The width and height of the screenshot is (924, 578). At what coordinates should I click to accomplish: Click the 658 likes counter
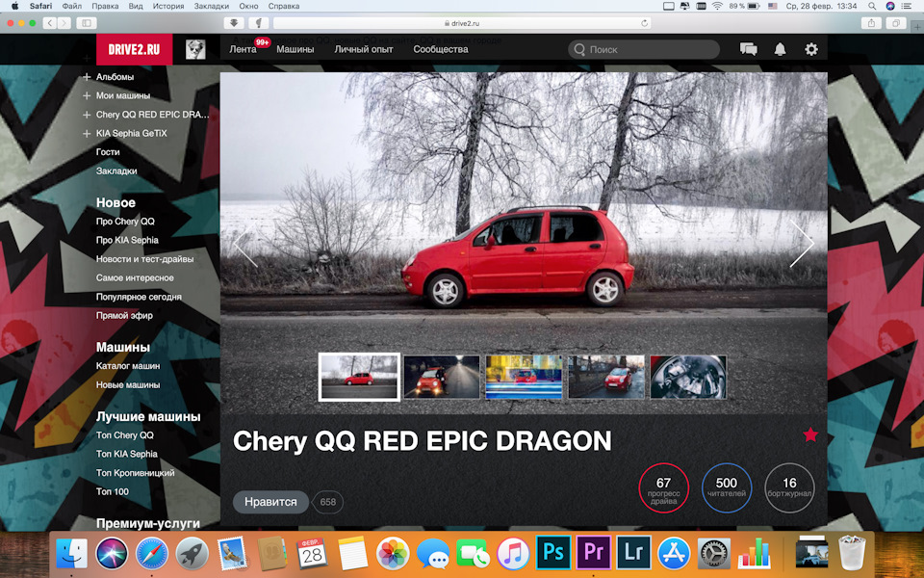[x=327, y=502]
